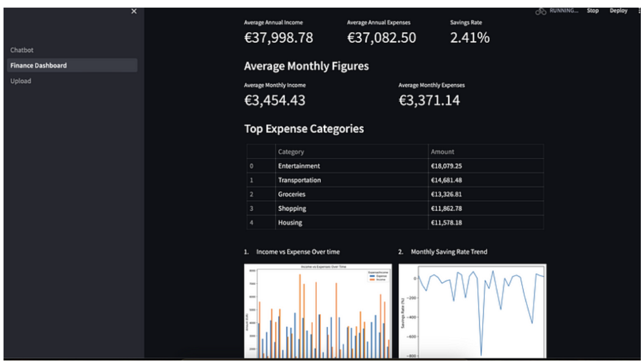The height and width of the screenshot is (364, 642).
Task: Stop the running app script
Action: coord(593,11)
